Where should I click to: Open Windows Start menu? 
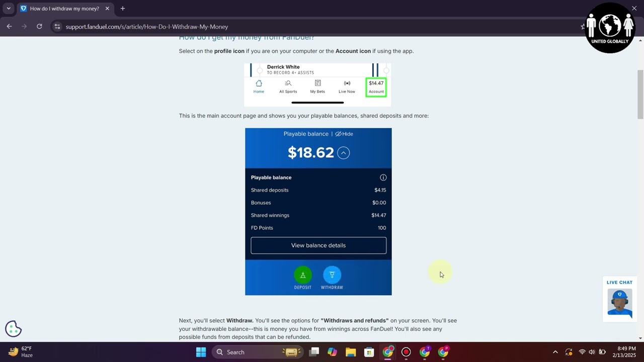[201, 352]
